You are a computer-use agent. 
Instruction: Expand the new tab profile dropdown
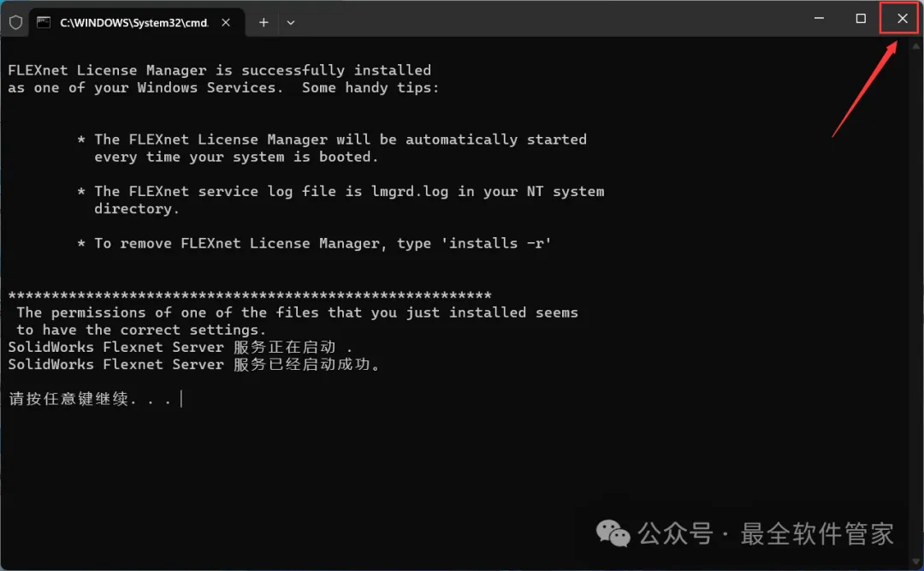291,22
